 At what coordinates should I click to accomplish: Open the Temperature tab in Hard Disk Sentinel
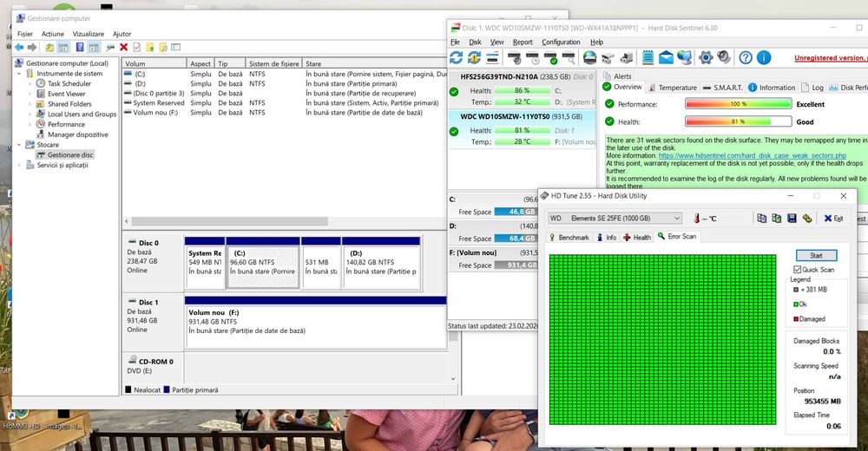(672, 88)
